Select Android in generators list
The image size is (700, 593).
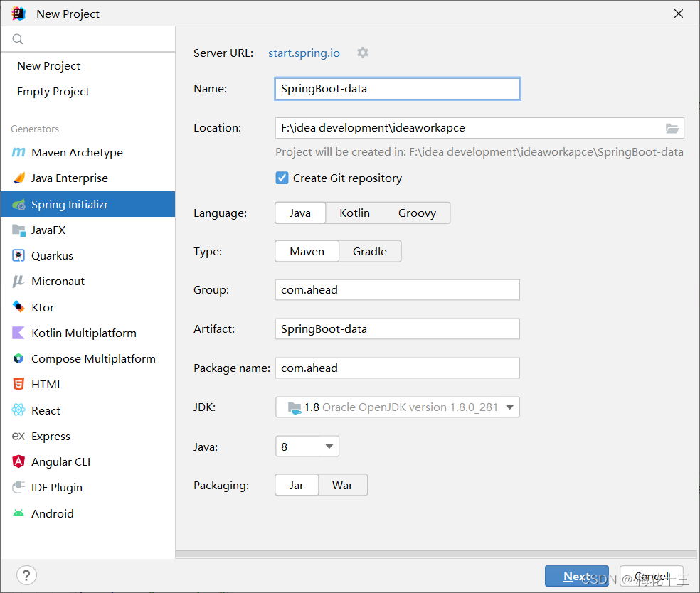[x=88, y=513]
